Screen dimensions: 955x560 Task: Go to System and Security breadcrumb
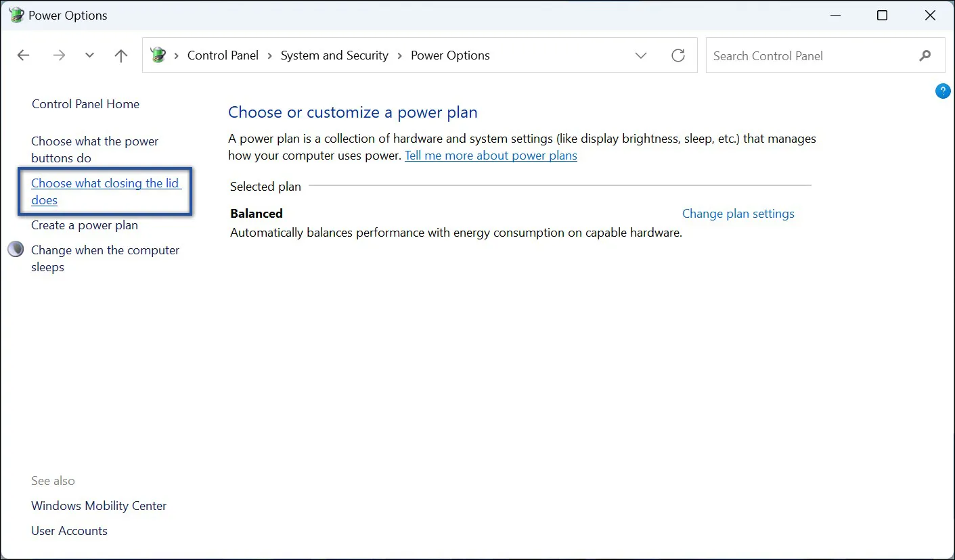tap(334, 55)
